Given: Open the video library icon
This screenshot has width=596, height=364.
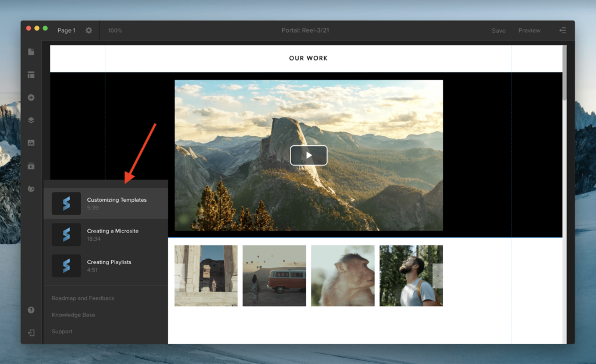Looking at the screenshot, I should 31,166.
